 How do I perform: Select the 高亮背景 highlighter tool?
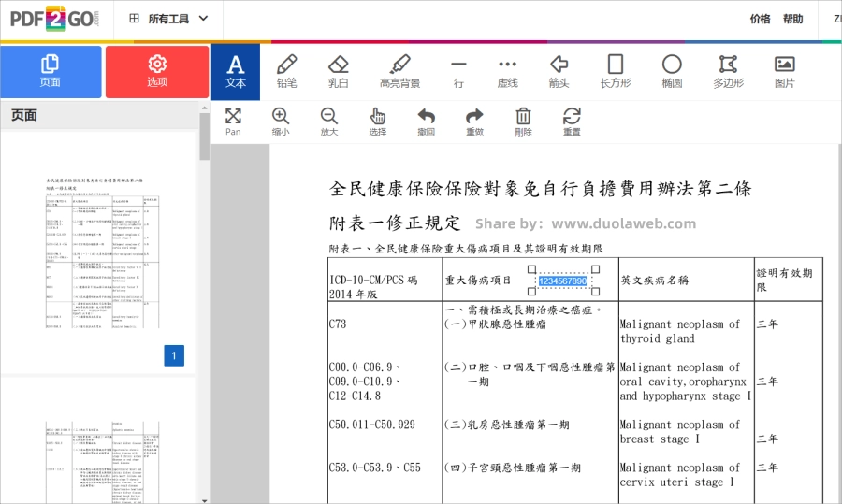[x=399, y=72]
